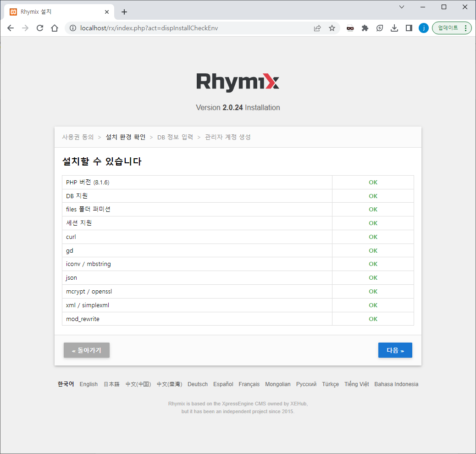Maximize the browser window
This screenshot has width=476, height=454.
tap(444, 7)
